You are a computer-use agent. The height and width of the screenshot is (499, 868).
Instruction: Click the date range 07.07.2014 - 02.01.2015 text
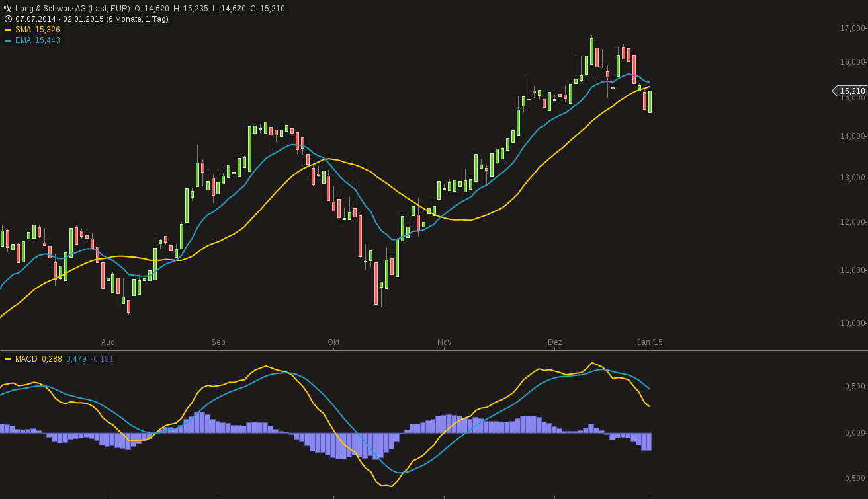click(x=60, y=19)
